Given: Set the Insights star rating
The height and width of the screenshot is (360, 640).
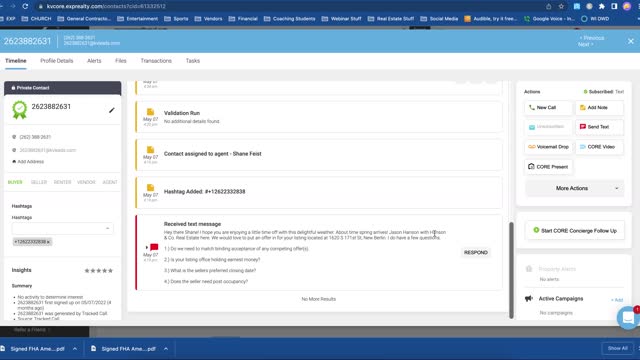Looking at the screenshot, I should point(98,271).
